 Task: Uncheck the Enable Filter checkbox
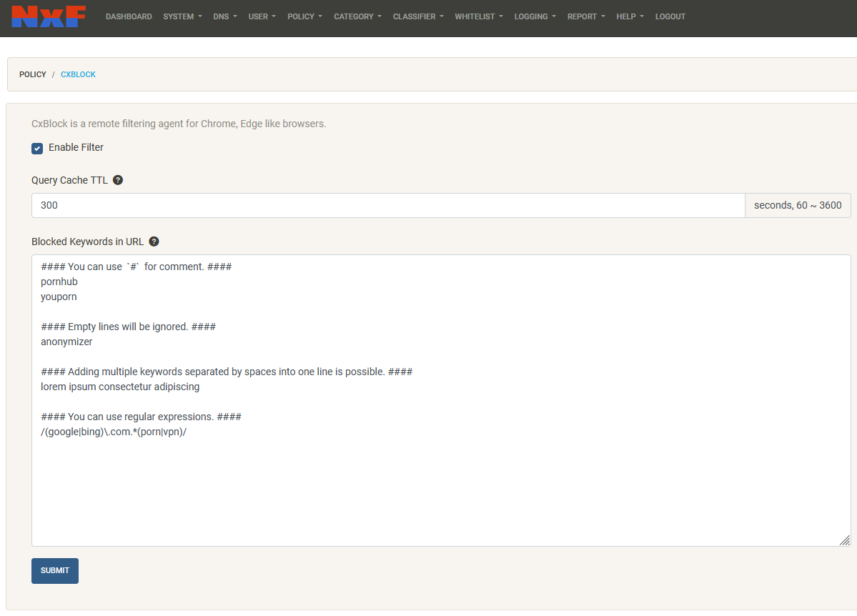(x=37, y=148)
